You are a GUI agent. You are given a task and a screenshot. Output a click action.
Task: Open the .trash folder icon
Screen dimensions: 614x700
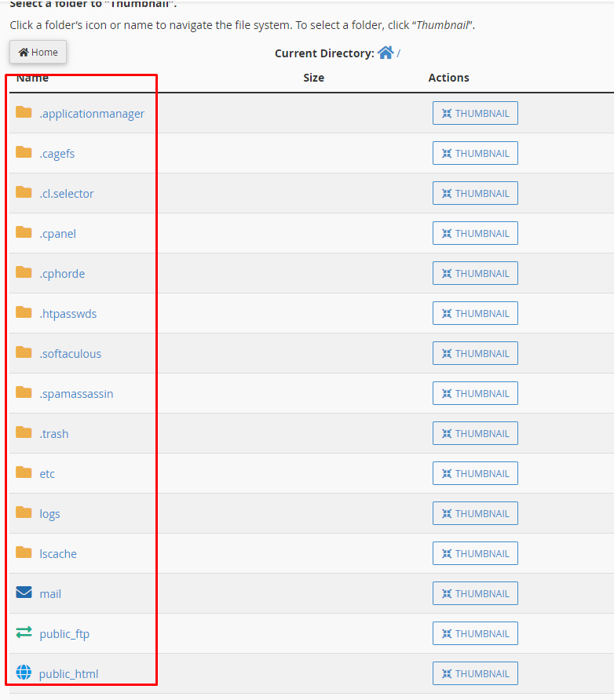(x=24, y=432)
